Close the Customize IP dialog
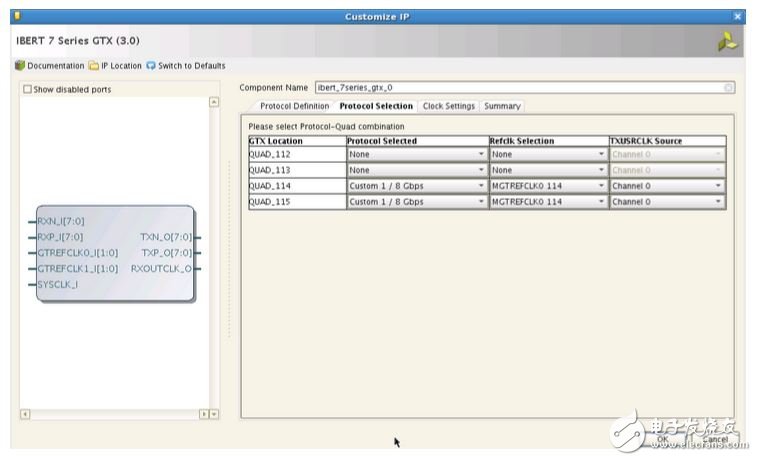This screenshot has width=757, height=461. click(x=738, y=16)
